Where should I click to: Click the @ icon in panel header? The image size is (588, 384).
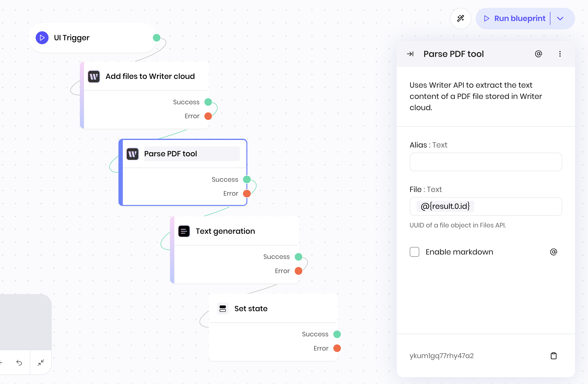pos(538,54)
